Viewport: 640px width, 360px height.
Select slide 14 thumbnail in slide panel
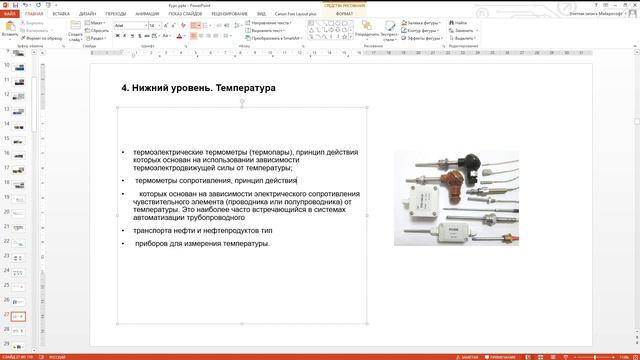(x=18, y=127)
